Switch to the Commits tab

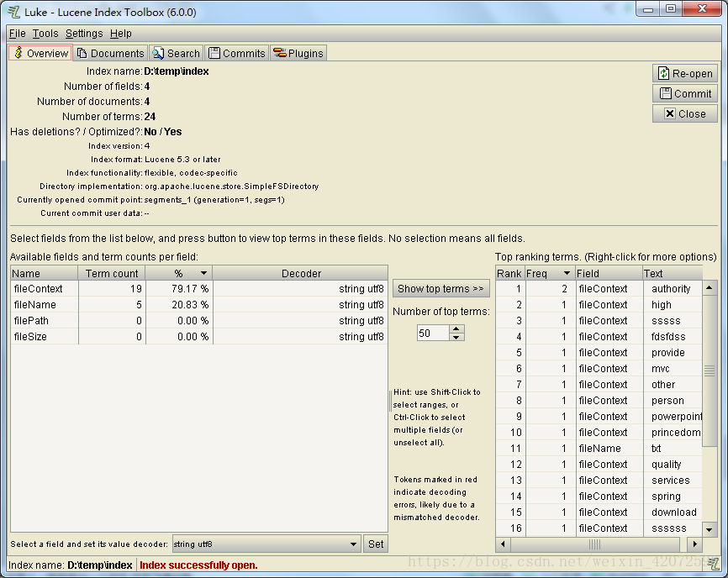coord(237,53)
